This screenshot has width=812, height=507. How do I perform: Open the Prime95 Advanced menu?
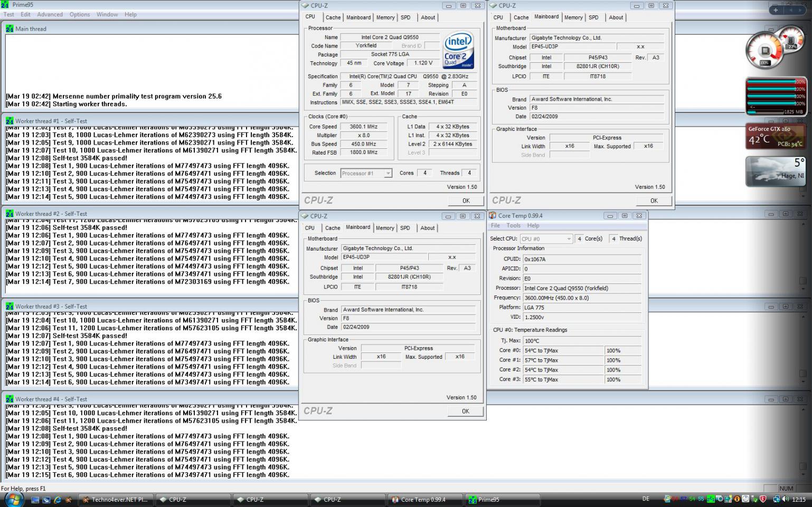click(x=50, y=14)
